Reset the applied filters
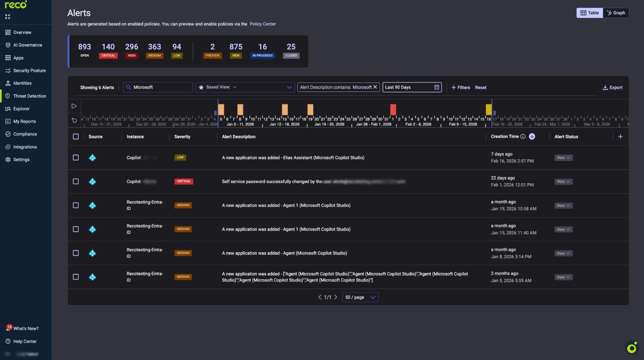Image resolution: width=644 pixels, height=360 pixels. 481,87
